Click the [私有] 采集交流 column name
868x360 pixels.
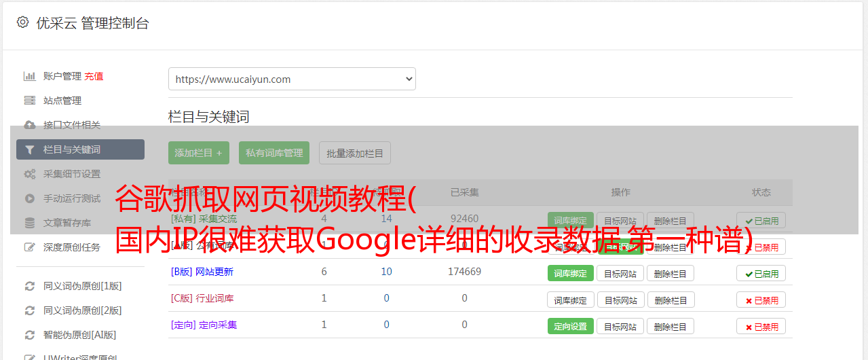point(204,219)
